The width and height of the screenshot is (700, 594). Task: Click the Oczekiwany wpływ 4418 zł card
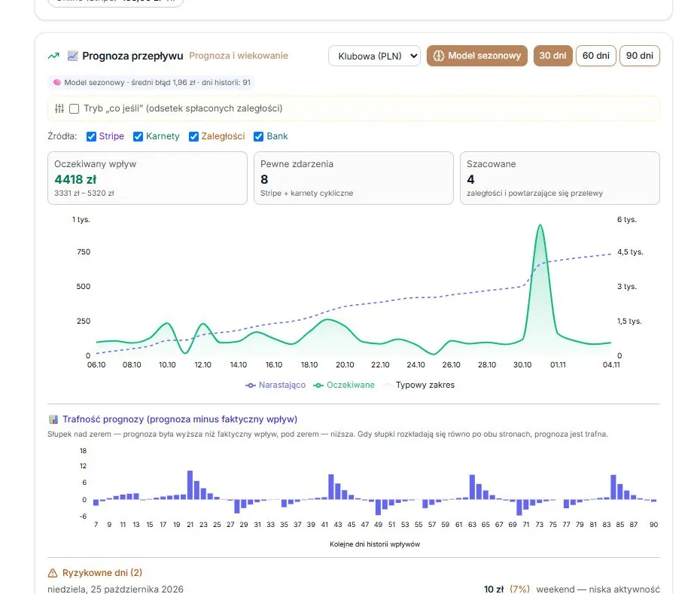pyautogui.click(x=148, y=178)
